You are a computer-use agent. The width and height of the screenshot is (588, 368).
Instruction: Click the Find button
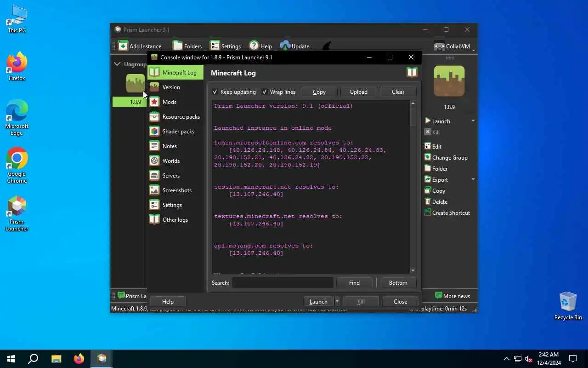click(x=354, y=282)
